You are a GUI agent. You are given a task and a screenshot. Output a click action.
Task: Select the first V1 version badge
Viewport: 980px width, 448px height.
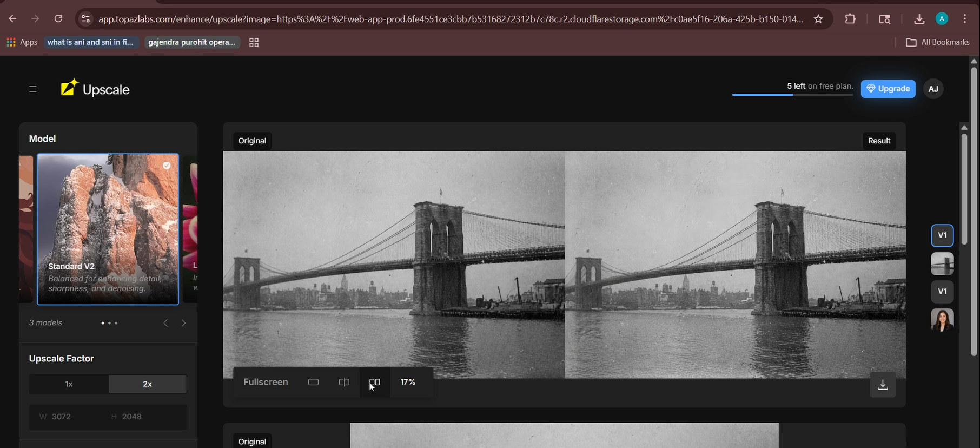(942, 235)
